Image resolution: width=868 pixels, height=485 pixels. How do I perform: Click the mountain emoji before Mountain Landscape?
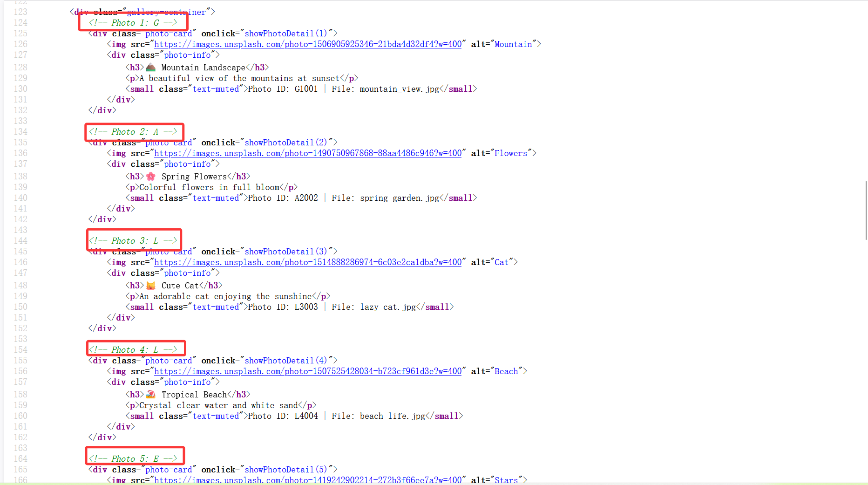[x=151, y=68]
